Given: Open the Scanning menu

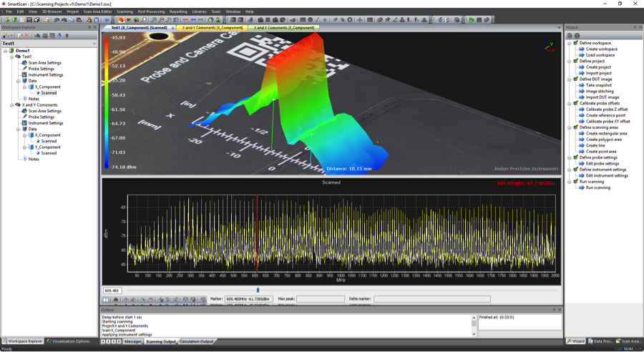Looking at the screenshot, I should pyautogui.click(x=125, y=11).
